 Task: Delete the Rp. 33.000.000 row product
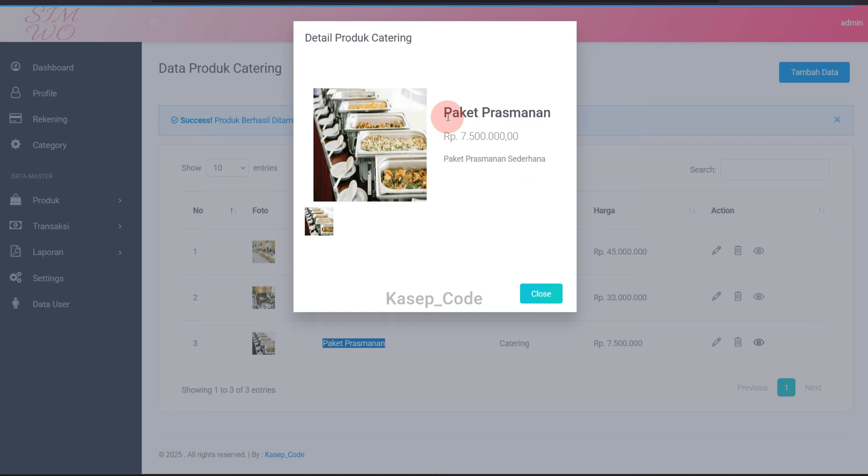click(738, 296)
